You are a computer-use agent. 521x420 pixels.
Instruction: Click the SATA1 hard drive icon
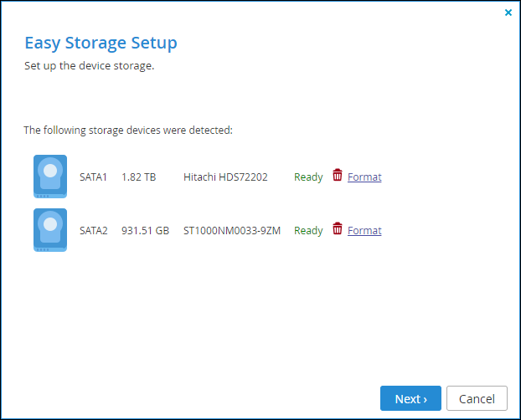click(x=50, y=177)
